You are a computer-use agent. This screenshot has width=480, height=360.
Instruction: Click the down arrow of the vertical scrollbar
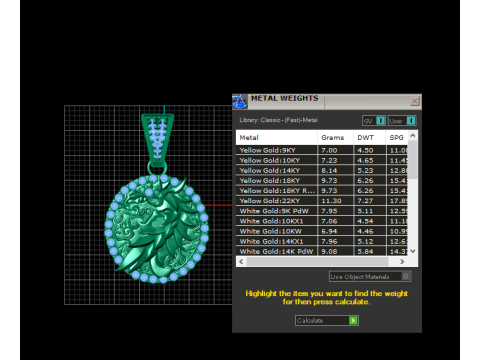(x=413, y=251)
